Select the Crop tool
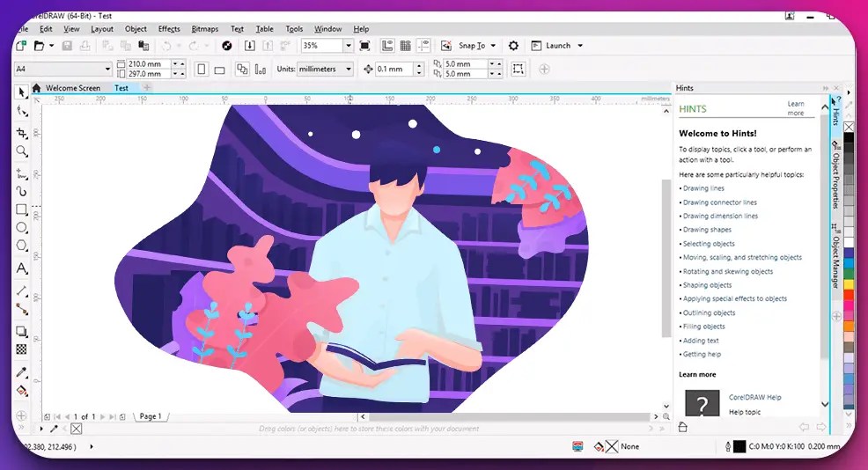The image size is (868, 470). (x=22, y=133)
